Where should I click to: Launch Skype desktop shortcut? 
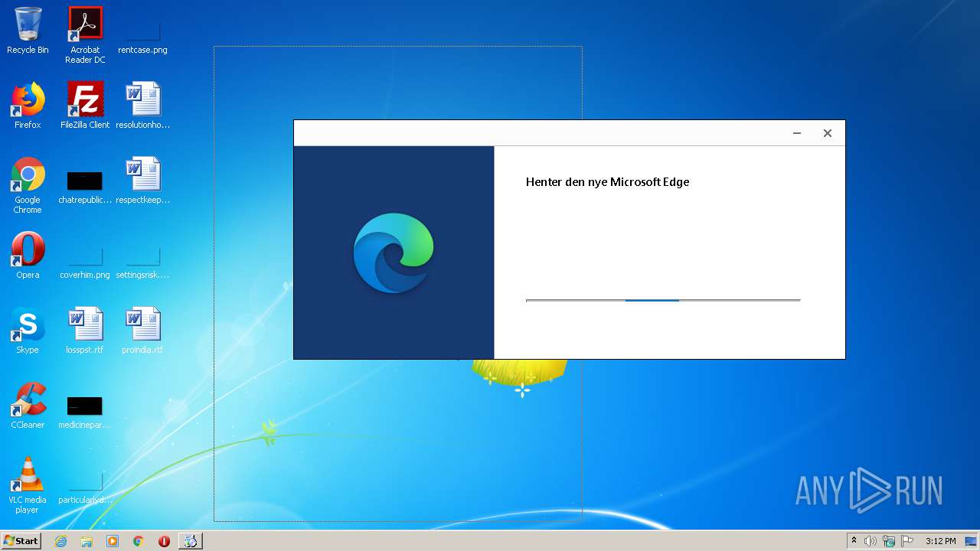pos(28,331)
